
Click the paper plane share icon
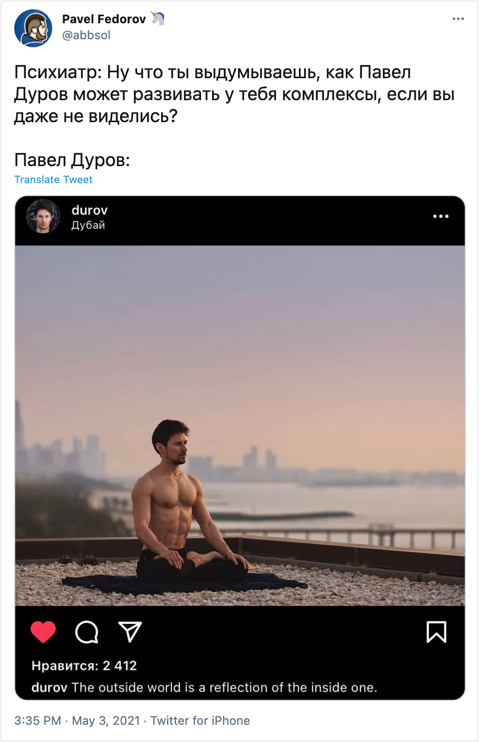pyautogui.click(x=130, y=632)
